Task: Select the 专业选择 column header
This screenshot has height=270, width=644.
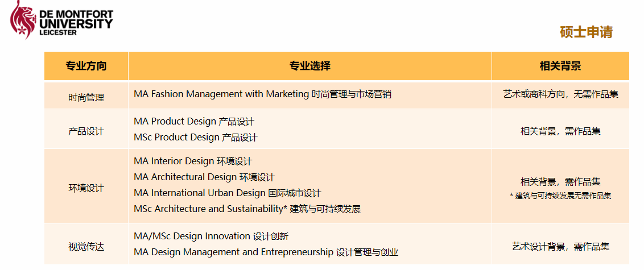Action: (309, 66)
